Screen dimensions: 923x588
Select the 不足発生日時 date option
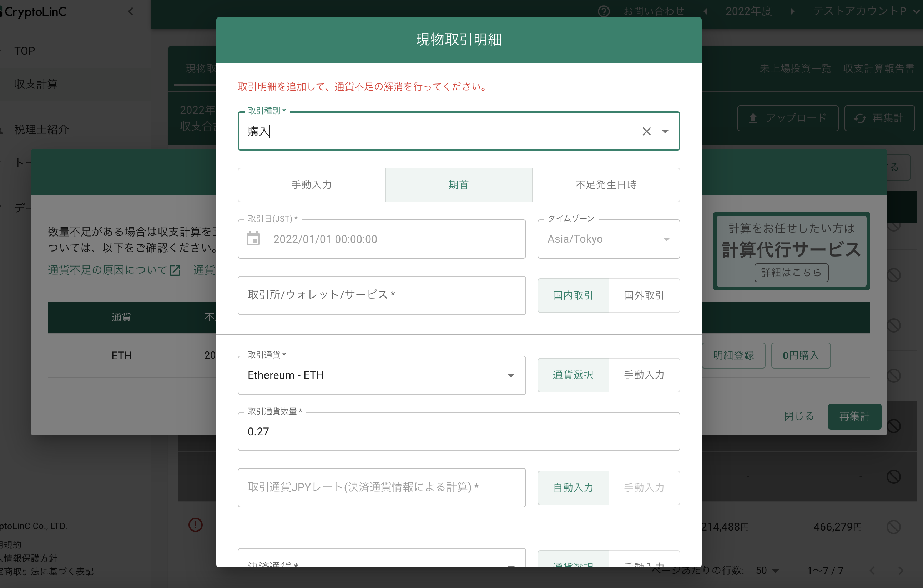point(606,185)
